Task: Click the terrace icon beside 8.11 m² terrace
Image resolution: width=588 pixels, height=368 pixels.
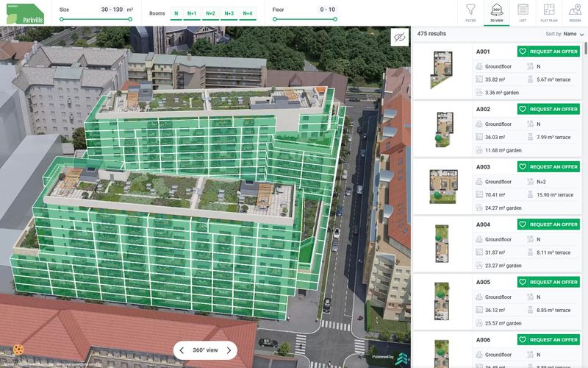Action: pos(530,252)
